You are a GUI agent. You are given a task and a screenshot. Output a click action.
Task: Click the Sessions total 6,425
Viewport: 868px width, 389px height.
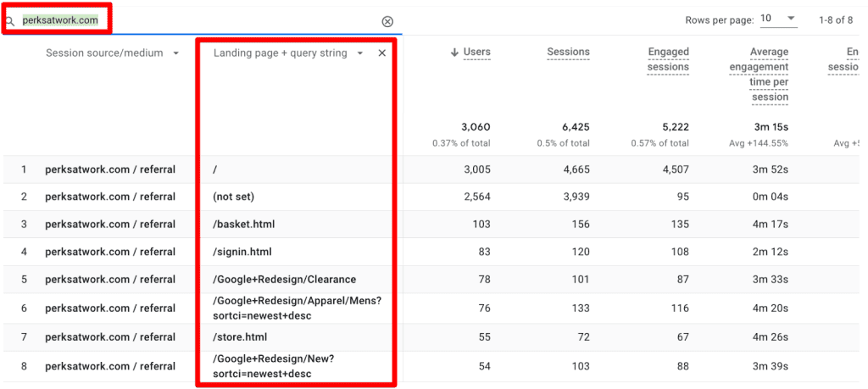(576, 127)
